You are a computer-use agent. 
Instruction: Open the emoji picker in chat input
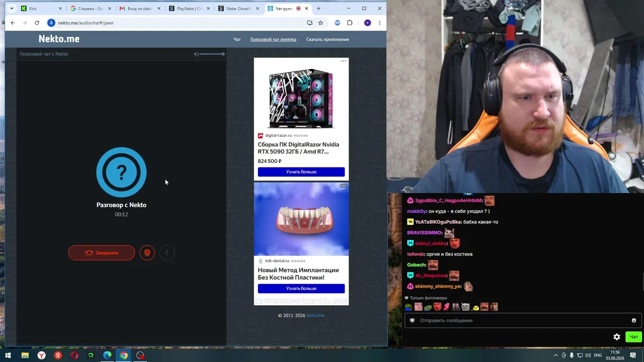(634, 320)
